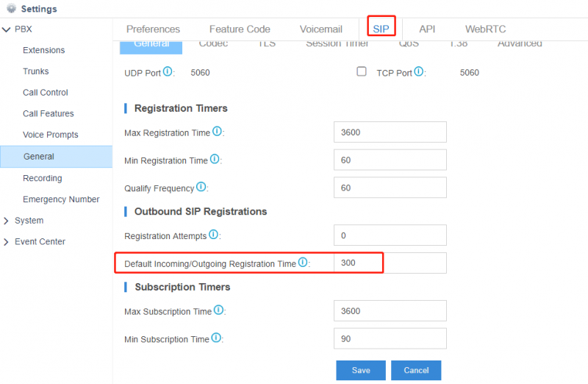Image resolution: width=588 pixels, height=384 pixels.
Task: Click the info icon beside UDP Port
Action: click(x=168, y=71)
